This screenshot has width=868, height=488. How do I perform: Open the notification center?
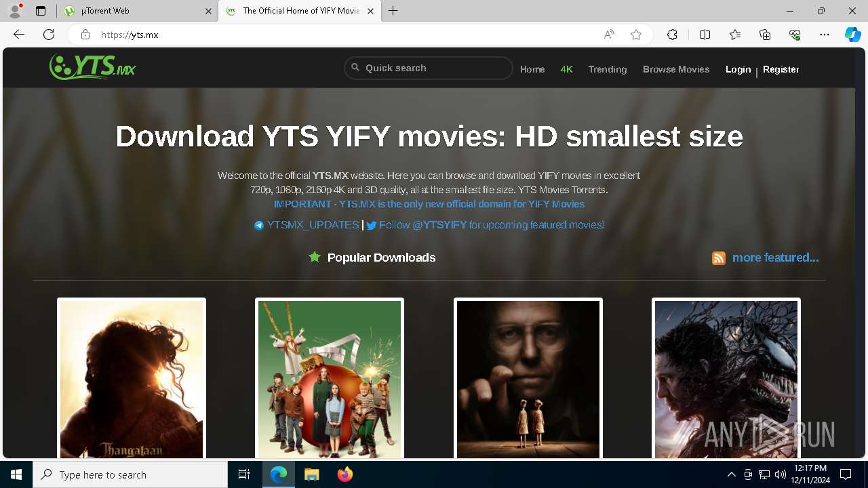[846, 474]
